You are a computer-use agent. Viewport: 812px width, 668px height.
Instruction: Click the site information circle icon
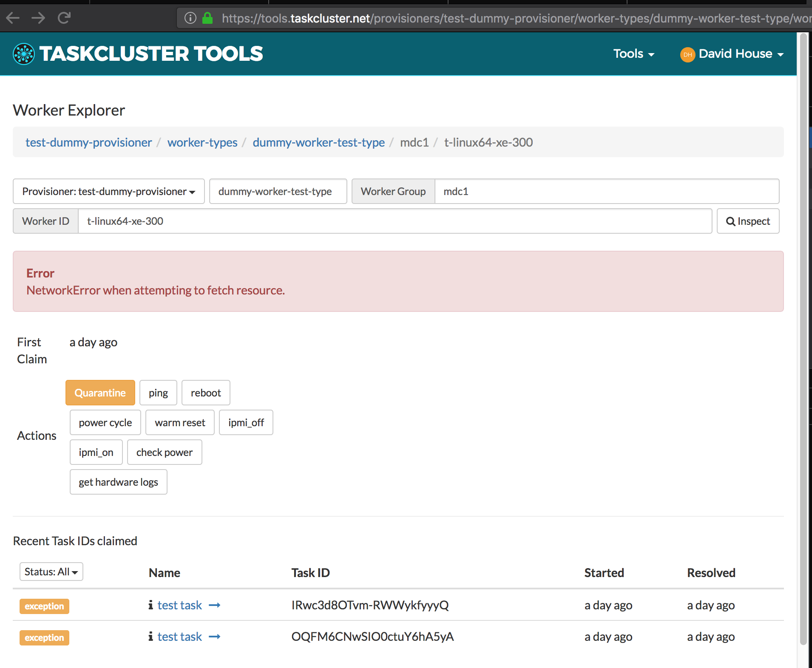point(190,18)
